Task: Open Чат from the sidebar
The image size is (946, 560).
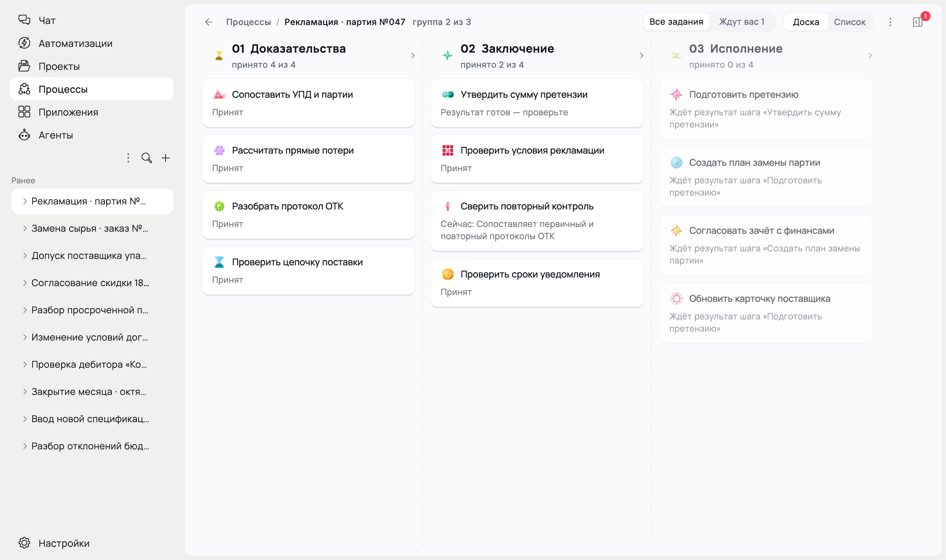Action: tap(92, 20)
